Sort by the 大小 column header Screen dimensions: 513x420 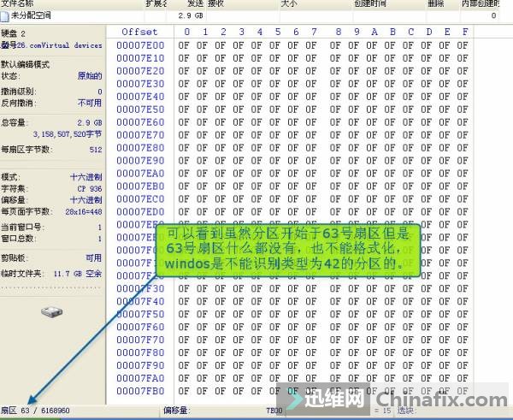[x=289, y=3]
